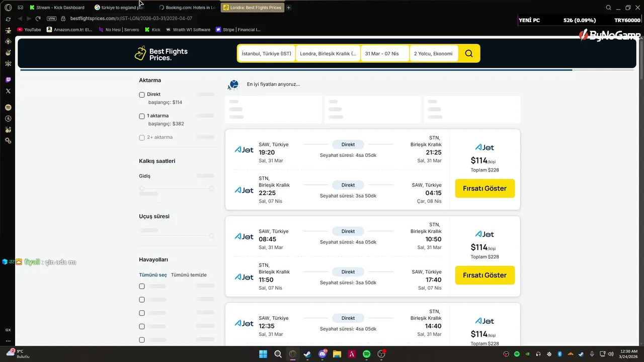Open X (Twitter) in the sidebar

8,91
